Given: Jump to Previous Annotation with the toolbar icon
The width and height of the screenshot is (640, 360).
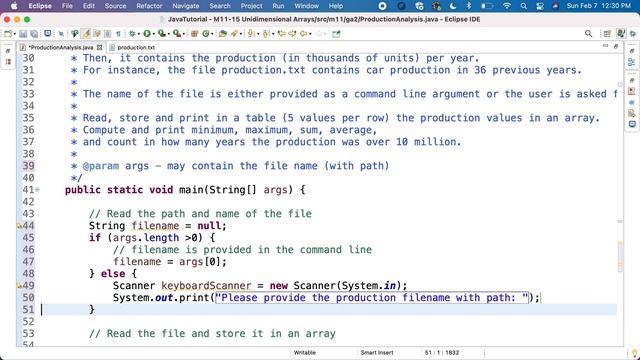Looking at the screenshot, I should (266, 34).
